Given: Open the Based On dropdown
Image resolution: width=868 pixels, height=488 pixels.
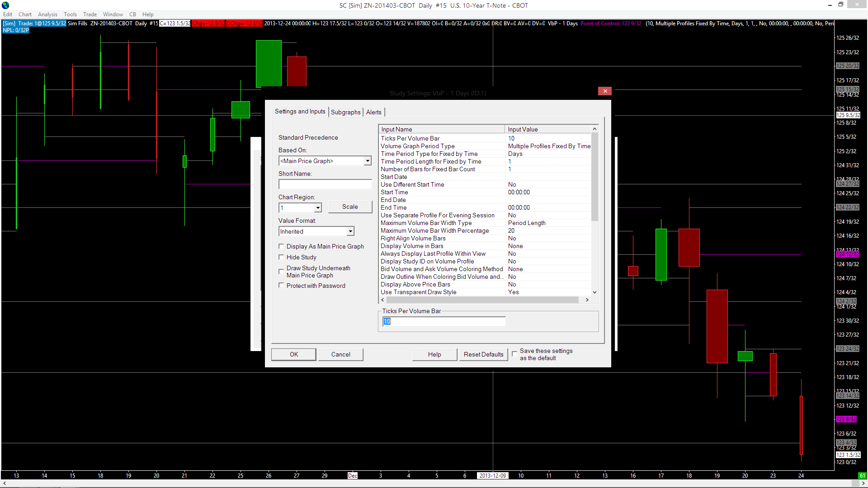Looking at the screenshot, I should pos(367,161).
